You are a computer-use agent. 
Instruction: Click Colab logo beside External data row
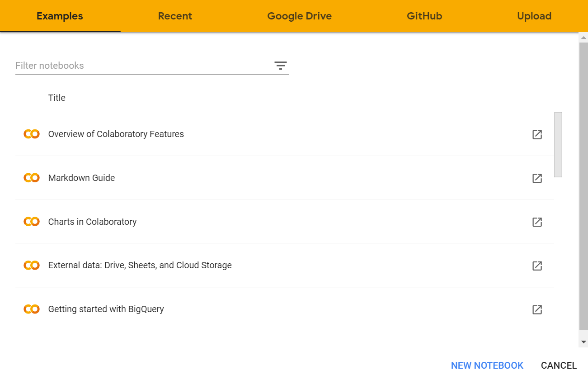[x=32, y=265]
